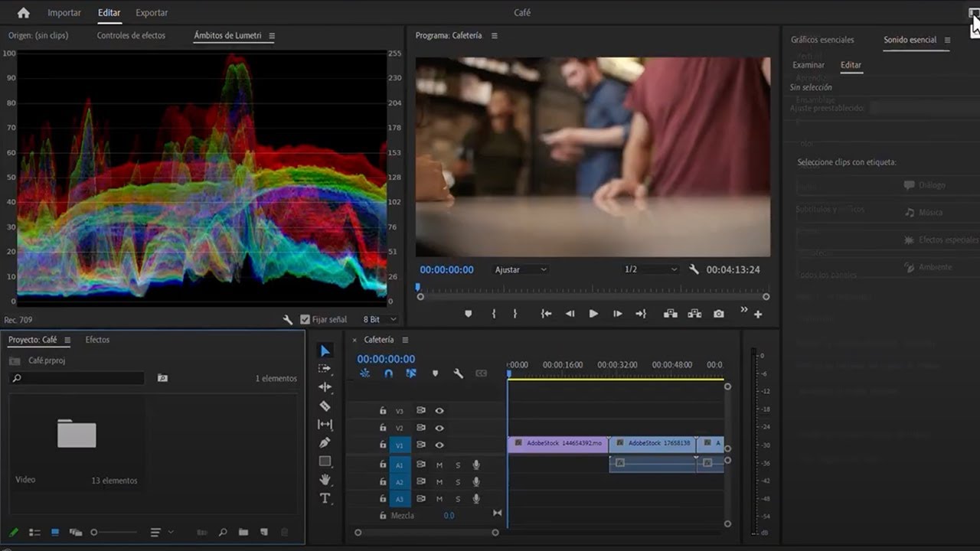
Task: Mute audio track A1
Action: click(x=439, y=465)
